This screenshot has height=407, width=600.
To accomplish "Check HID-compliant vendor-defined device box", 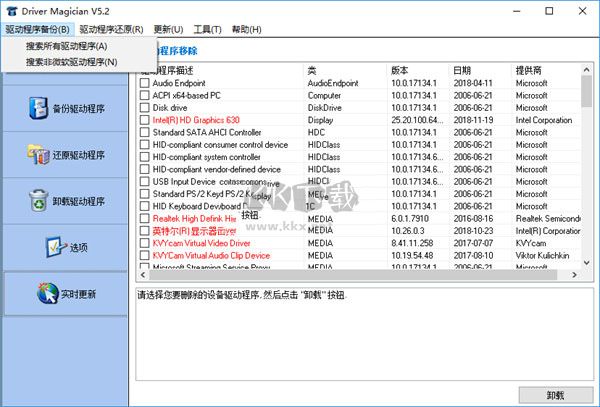I will pyautogui.click(x=145, y=169).
